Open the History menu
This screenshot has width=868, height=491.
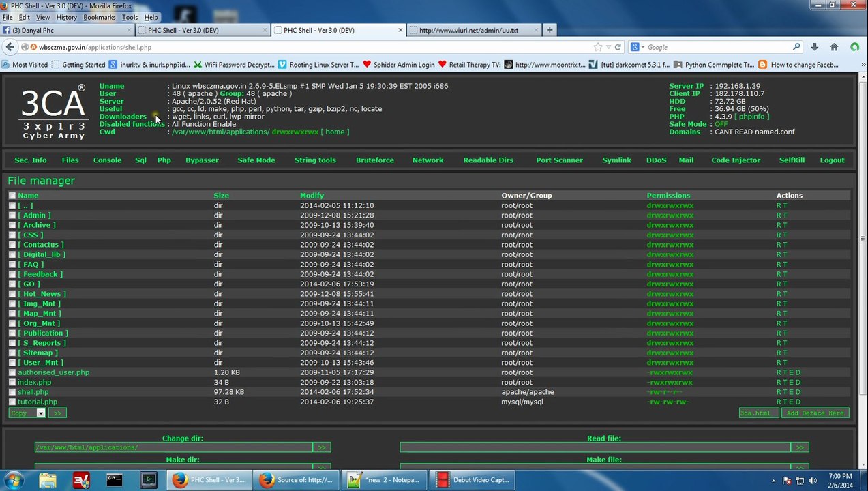66,17
